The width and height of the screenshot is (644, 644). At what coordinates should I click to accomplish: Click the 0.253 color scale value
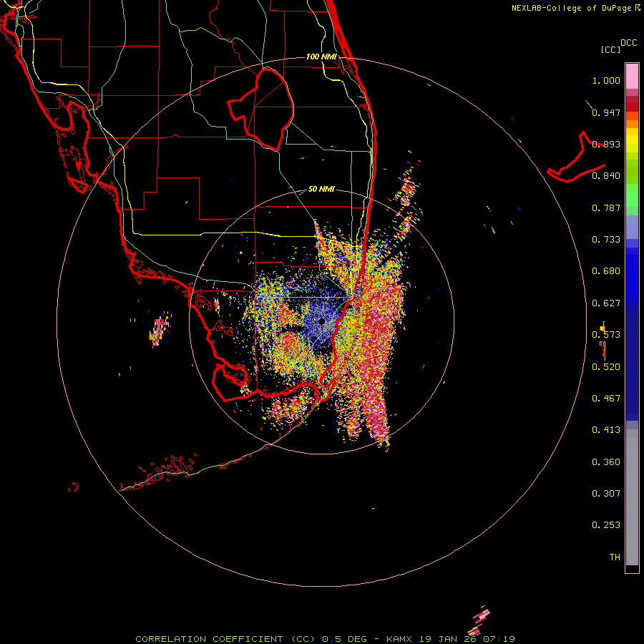click(606, 525)
